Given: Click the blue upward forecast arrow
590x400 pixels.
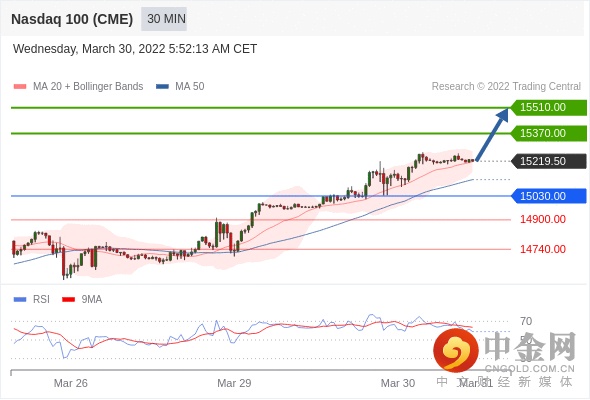Looking at the screenshot, I should point(493,134).
